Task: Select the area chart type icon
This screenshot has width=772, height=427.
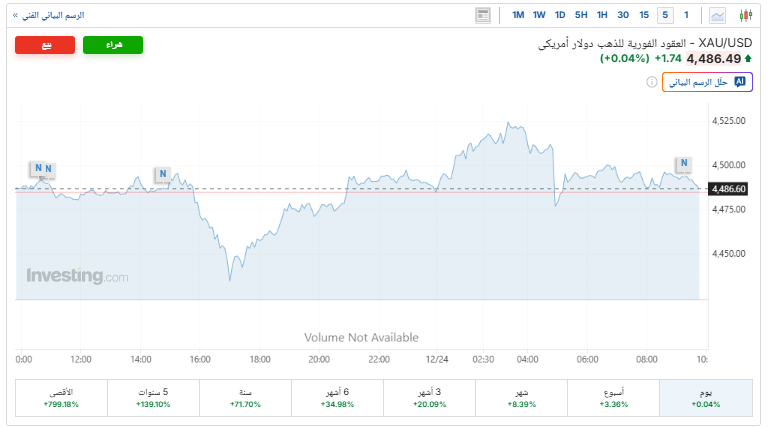Action: 718,15
